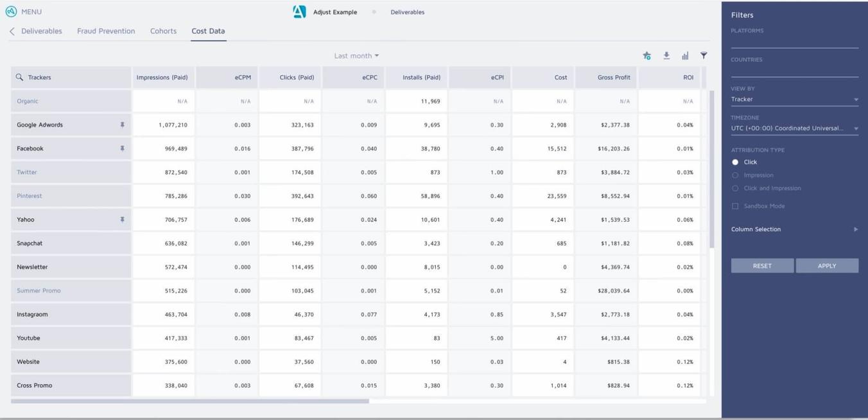
Task: Sort by the eCPM column header
Action: (x=227, y=77)
